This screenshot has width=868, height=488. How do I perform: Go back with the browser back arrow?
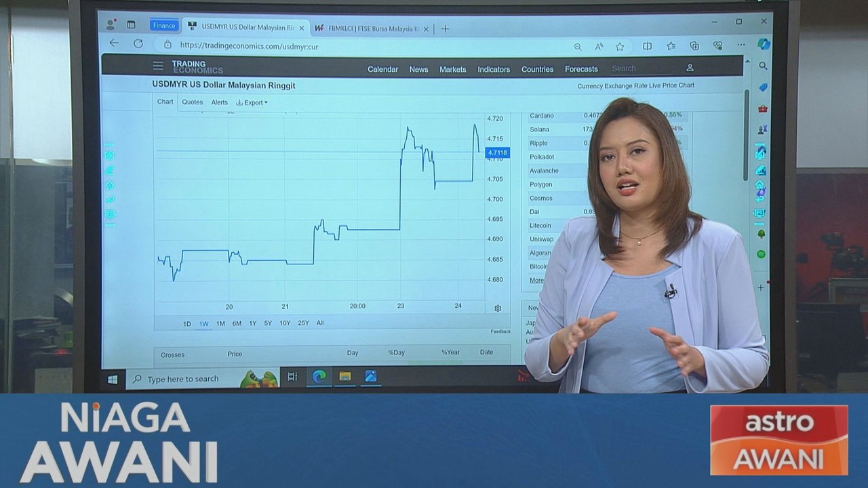pyautogui.click(x=114, y=43)
